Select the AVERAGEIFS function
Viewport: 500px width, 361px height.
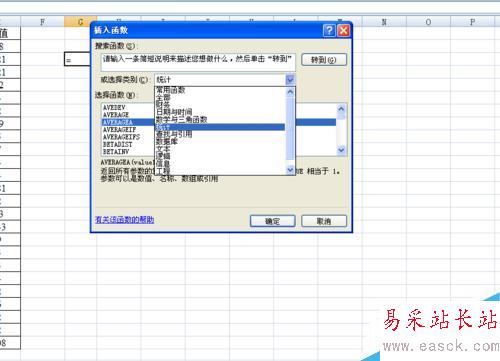pyautogui.click(x=121, y=137)
